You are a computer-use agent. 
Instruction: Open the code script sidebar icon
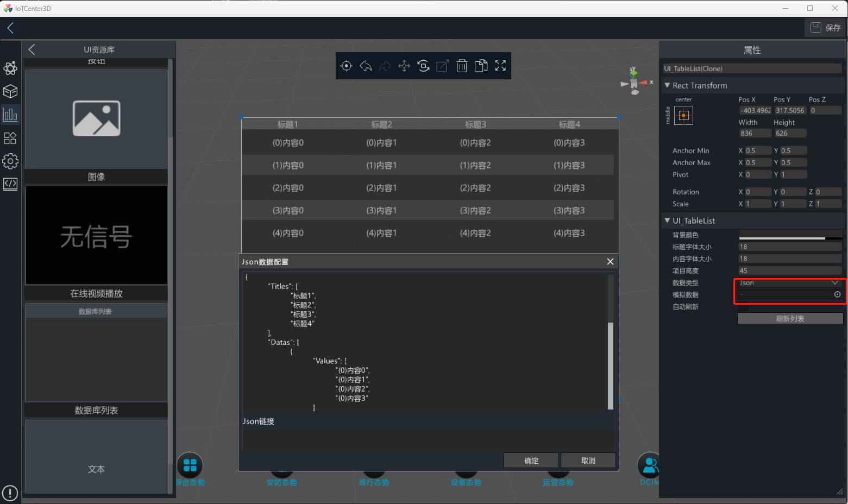coord(10,184)
